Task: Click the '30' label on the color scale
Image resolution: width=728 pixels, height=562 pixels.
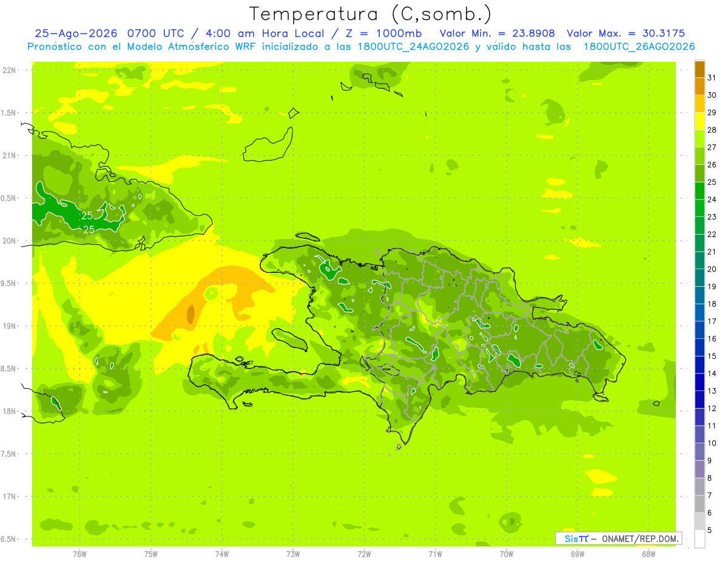Action: coord(712,95)
